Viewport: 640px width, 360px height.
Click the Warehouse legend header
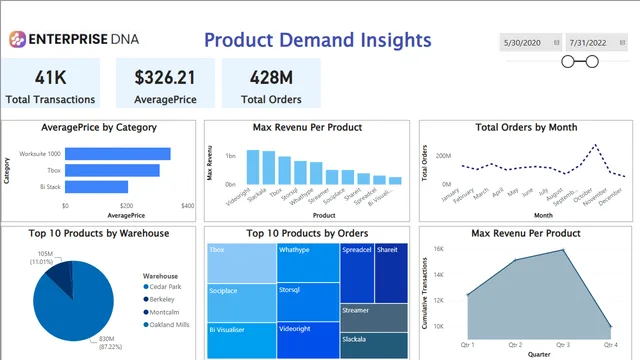pos(160,276)
